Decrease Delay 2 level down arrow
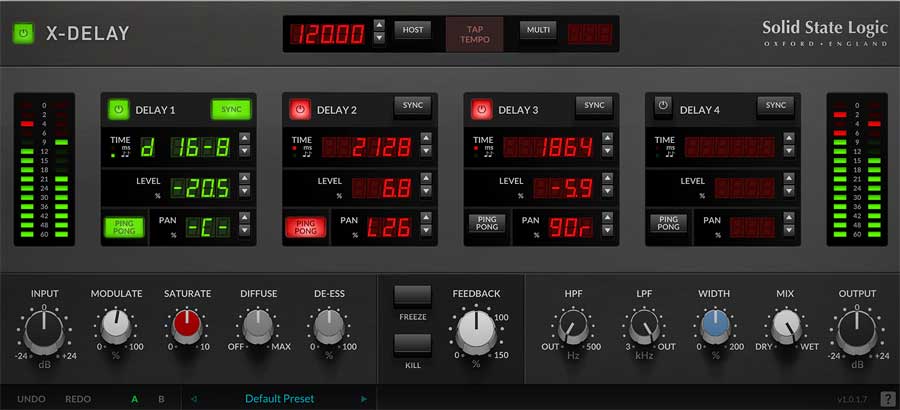900x410 pixels. 426,191
